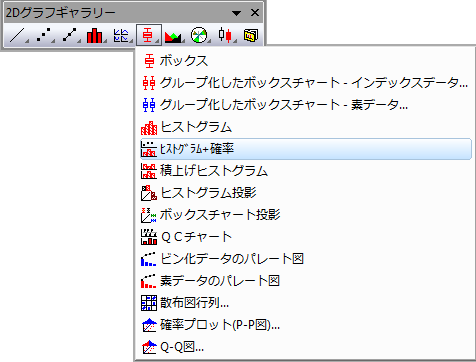Click the red grouped box icon for インデックスデータ
The width and height of the screenshot is (476, 362).
(x=149, y=83)
